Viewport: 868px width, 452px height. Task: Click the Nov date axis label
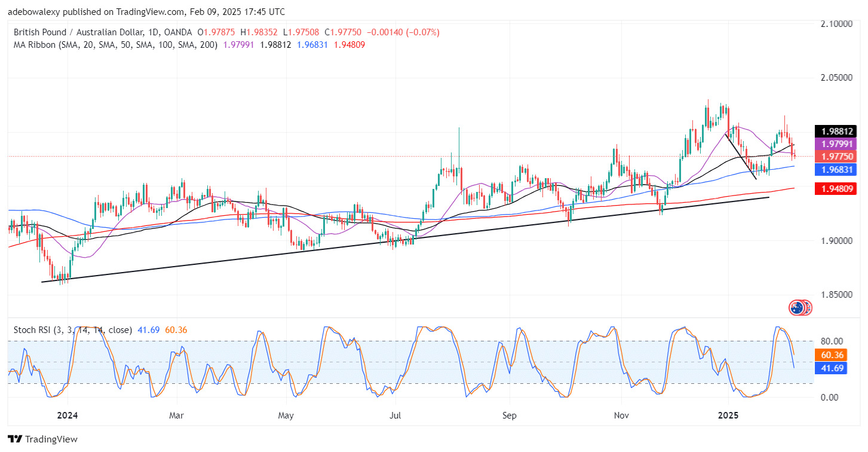tap(621, 414)
